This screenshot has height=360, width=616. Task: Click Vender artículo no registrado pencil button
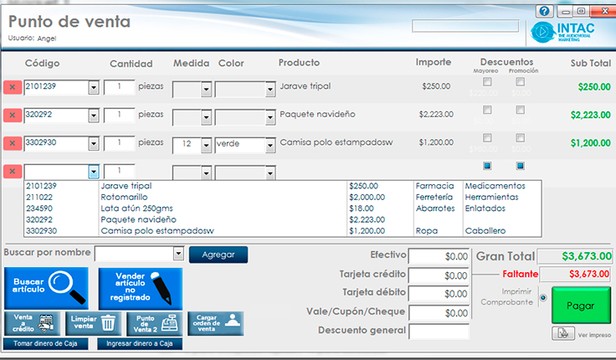pyautogui.click(x=140, y=288)
